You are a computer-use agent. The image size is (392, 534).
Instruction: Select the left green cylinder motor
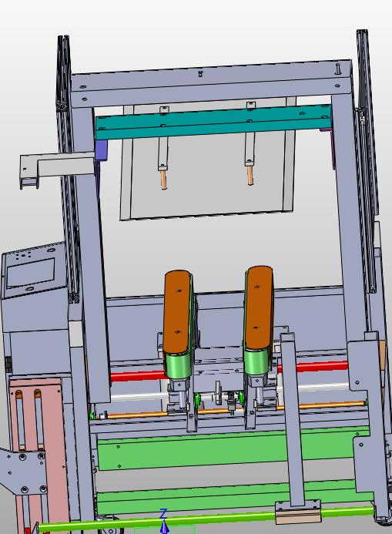click(x=177, y=365)
